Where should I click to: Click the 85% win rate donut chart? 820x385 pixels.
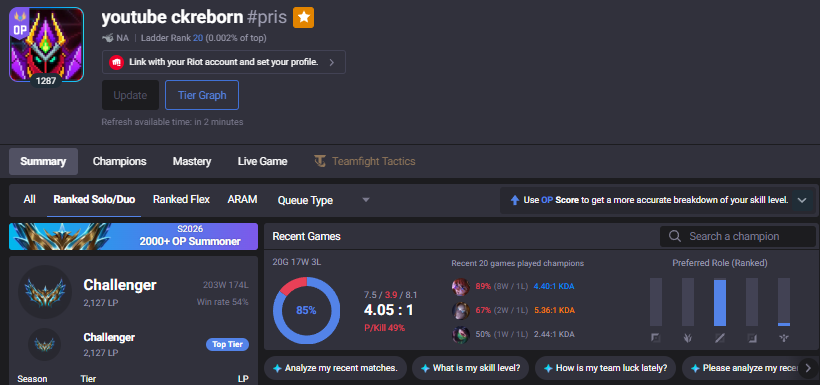pos(306,310)
